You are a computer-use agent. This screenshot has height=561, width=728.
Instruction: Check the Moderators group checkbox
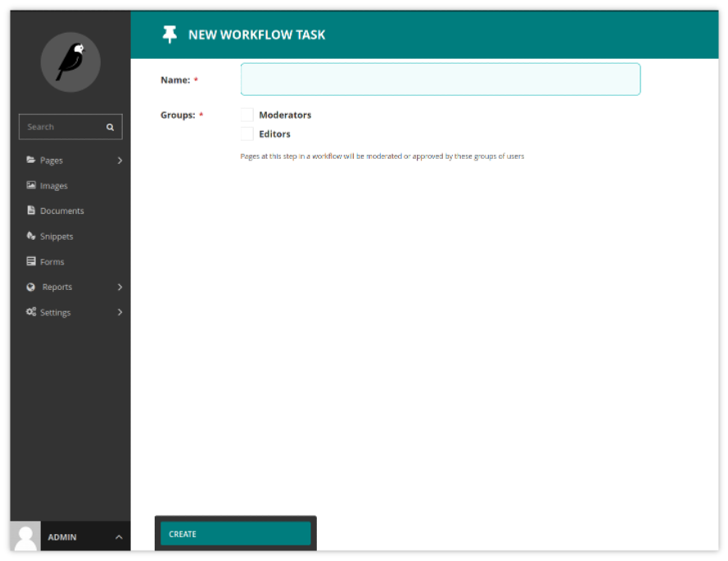(247, 115)
